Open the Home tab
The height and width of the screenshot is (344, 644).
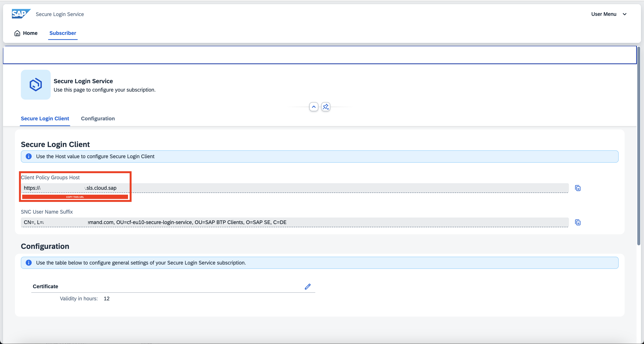pos(26,33)
